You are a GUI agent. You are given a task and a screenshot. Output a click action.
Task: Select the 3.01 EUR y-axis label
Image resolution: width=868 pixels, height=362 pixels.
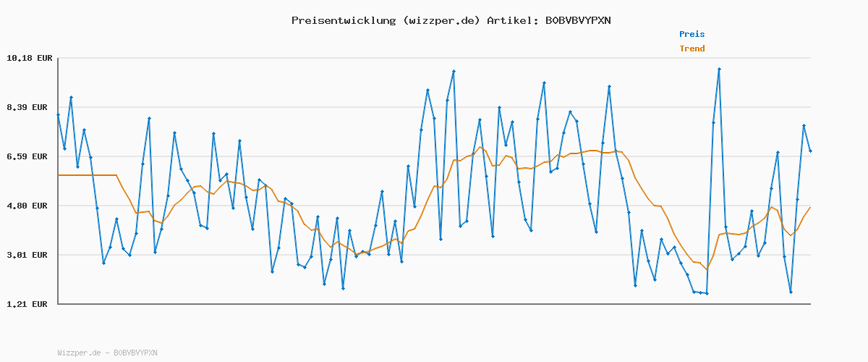[27, 255]
